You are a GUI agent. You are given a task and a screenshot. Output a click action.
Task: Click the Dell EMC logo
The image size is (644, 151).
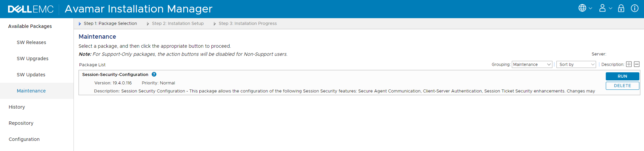[31, 9]
